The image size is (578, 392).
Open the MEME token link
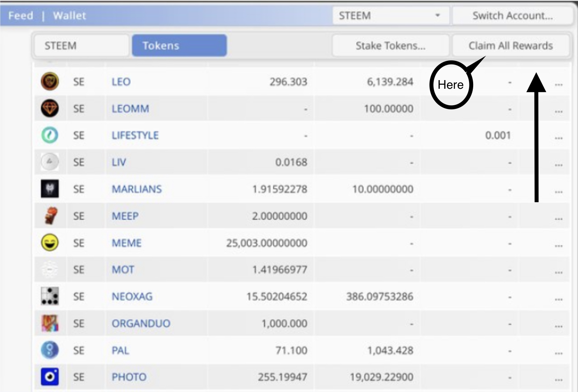click(127, 243)
